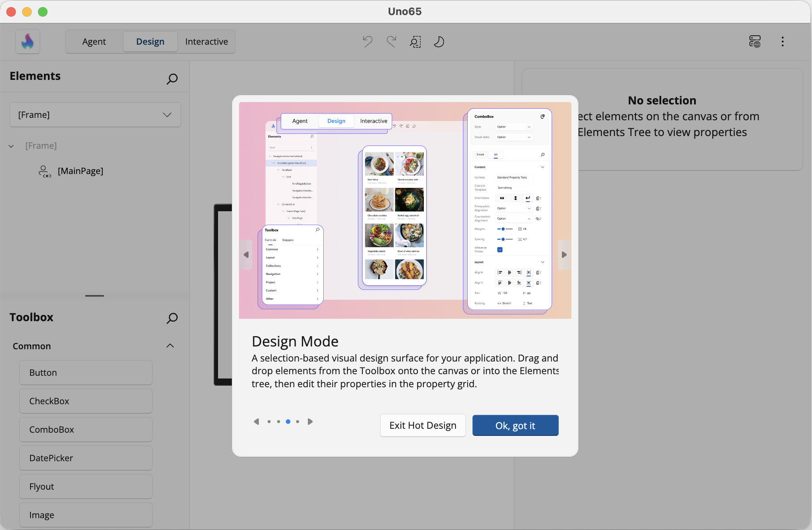Select the fourth carousel dot indicator
The image size is (812, 530).
click(298, 422)
